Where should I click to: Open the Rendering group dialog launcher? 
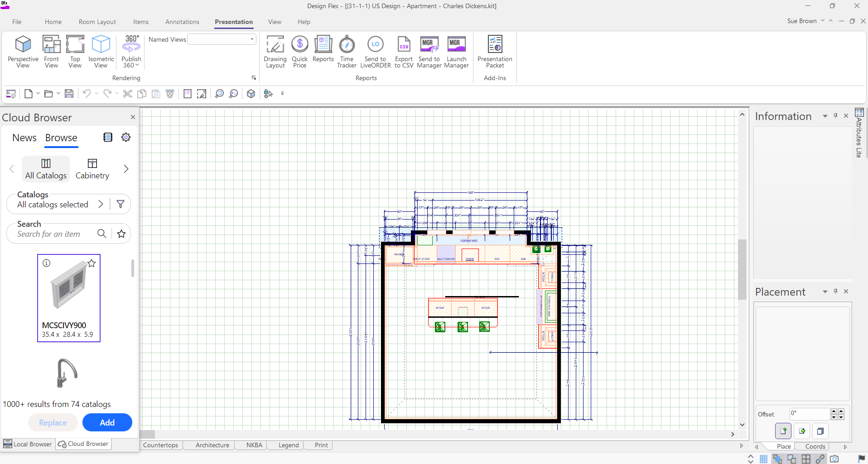[254, 78]
